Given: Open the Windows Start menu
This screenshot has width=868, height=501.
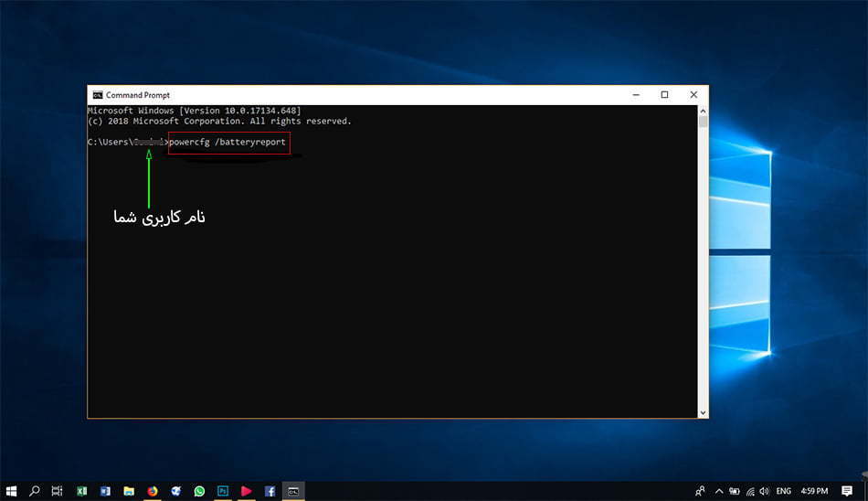Looking at the screenshot, I should (11, 491).
